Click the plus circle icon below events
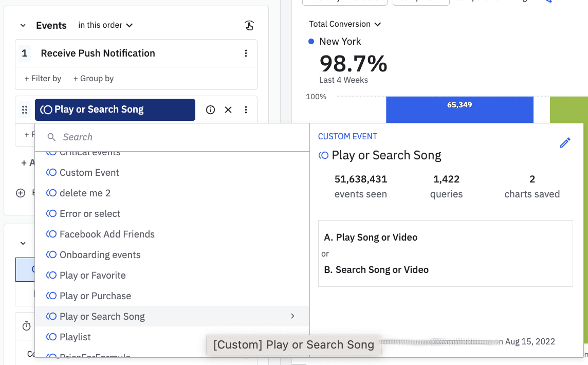This screenshot has width=588, height=365. point(21,193)
